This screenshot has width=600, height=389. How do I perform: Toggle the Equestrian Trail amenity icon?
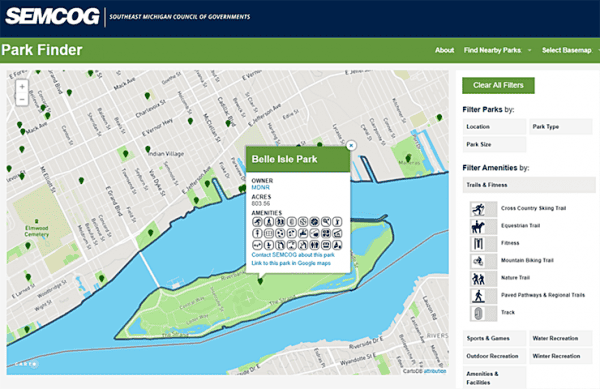coord(478,226)
